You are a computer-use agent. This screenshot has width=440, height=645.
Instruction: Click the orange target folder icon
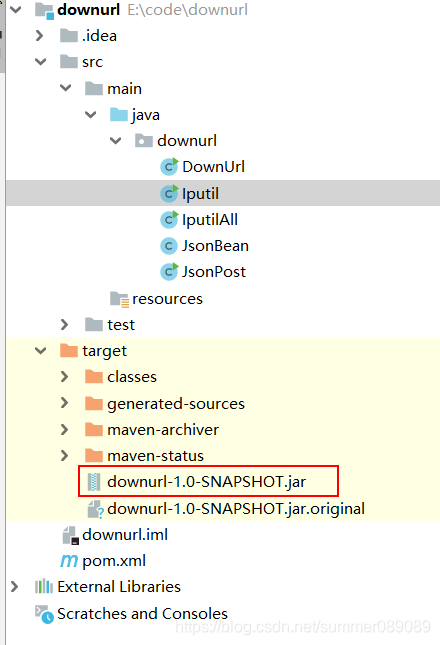coord(69,351)
